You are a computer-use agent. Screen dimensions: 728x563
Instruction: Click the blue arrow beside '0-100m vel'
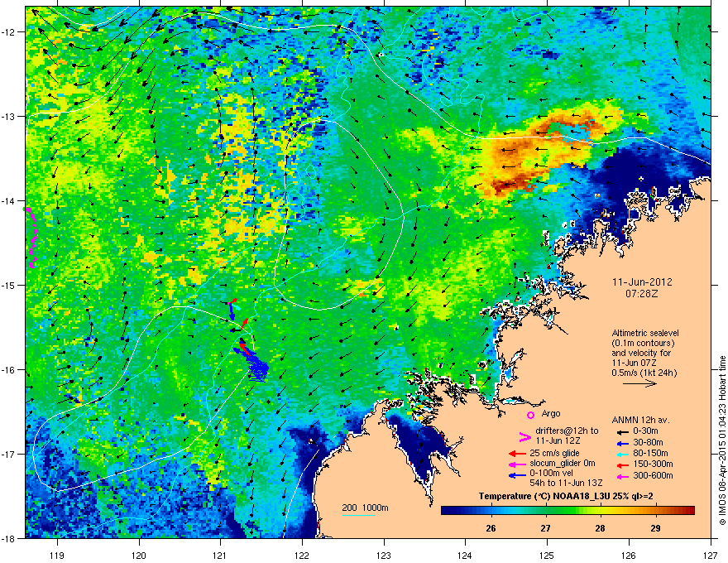[517, 475]
